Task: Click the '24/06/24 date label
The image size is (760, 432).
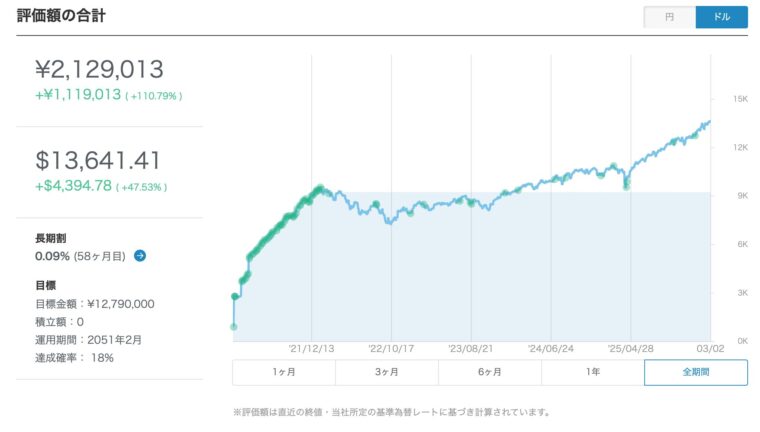Action: coord(551,349)
